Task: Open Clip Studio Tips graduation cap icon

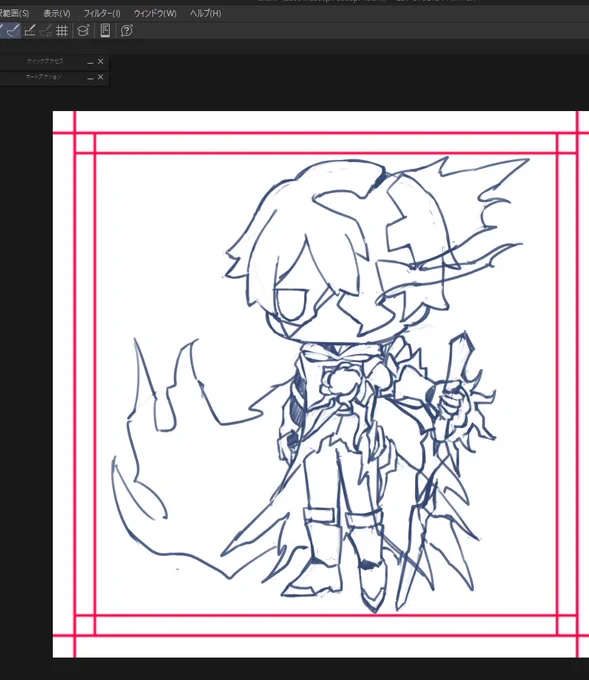Action: click(x=83, y=30)
